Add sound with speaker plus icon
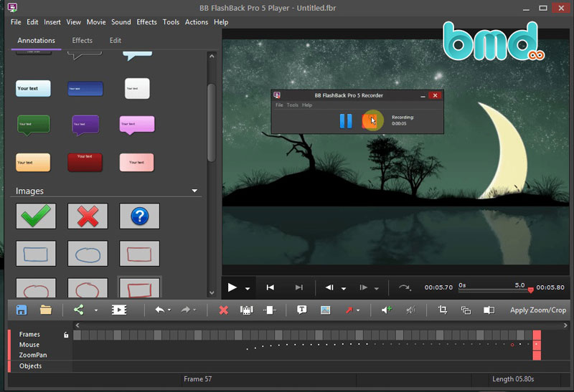Viewport: 574px width, 392px height. coord(387,310)
